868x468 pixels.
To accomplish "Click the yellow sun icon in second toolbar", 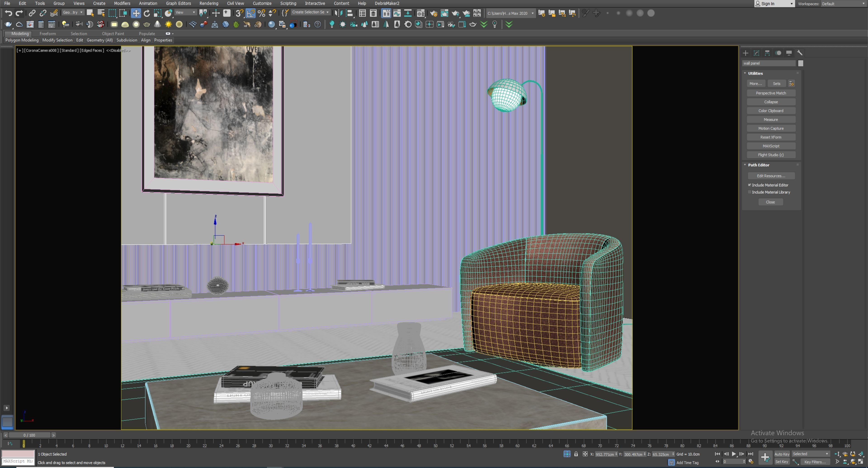I will (x=168, y=24).
